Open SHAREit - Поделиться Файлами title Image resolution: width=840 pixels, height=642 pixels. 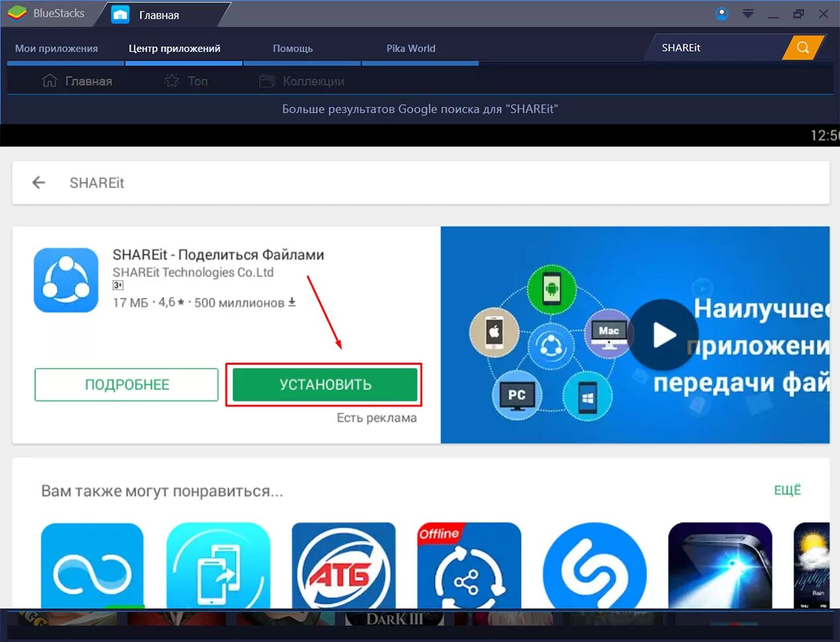coord(218,255)
